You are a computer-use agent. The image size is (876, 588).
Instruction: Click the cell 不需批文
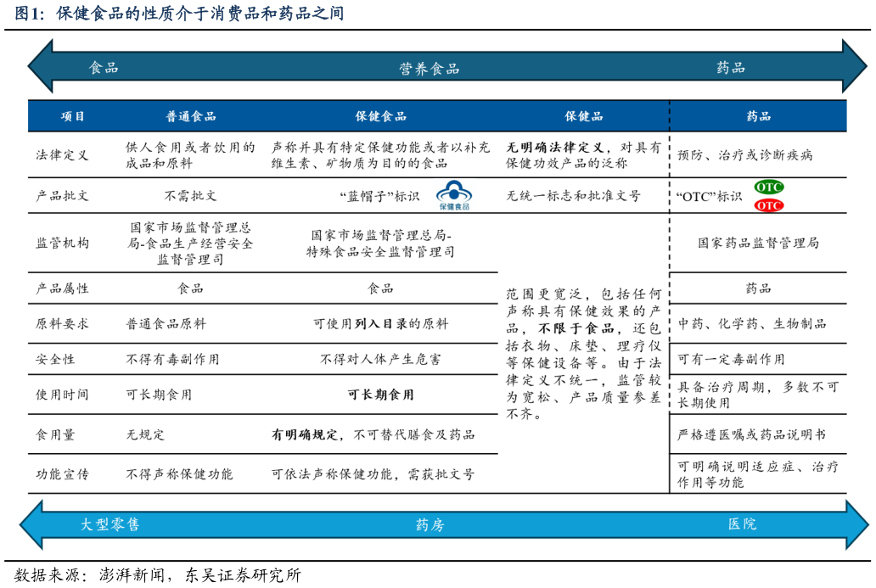tap(190, 195)
